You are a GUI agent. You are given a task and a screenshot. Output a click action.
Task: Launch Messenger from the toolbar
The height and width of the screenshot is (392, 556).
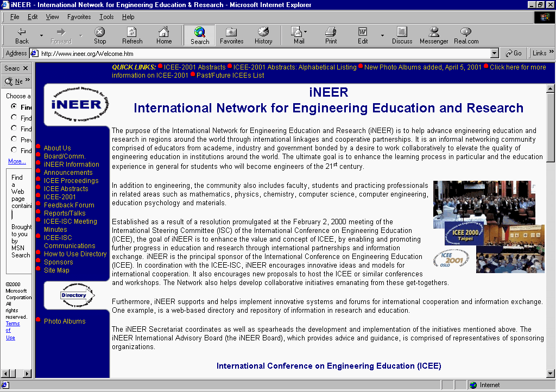[x=434, y=35]
